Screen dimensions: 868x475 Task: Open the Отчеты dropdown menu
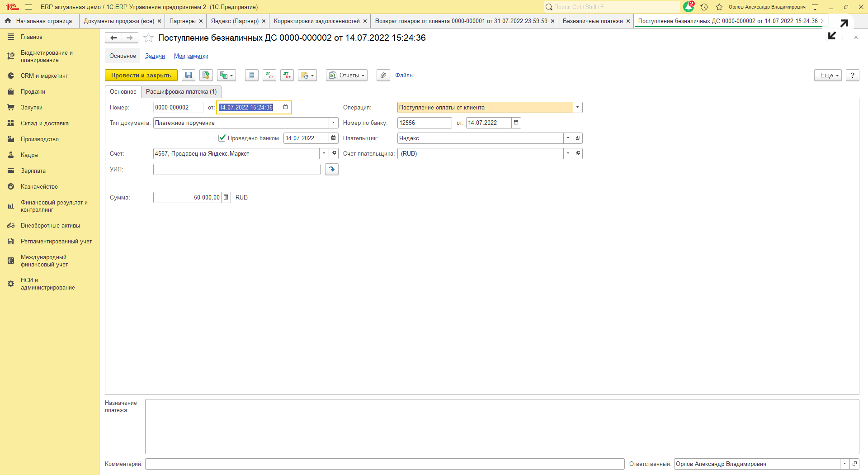point(347,76)
